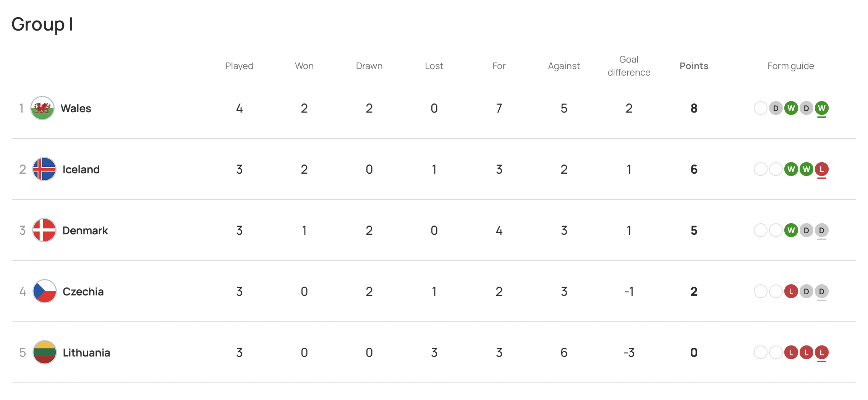This screenshot has width=868, height=400.
Task: Click Iceland's red loss form badge
Action: pyautogui.click(x=821, y=169)
